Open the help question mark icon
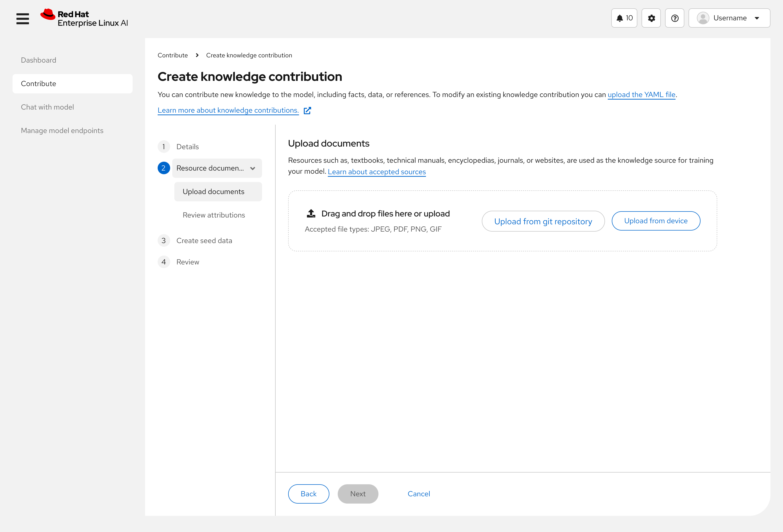 pos(674,18)
